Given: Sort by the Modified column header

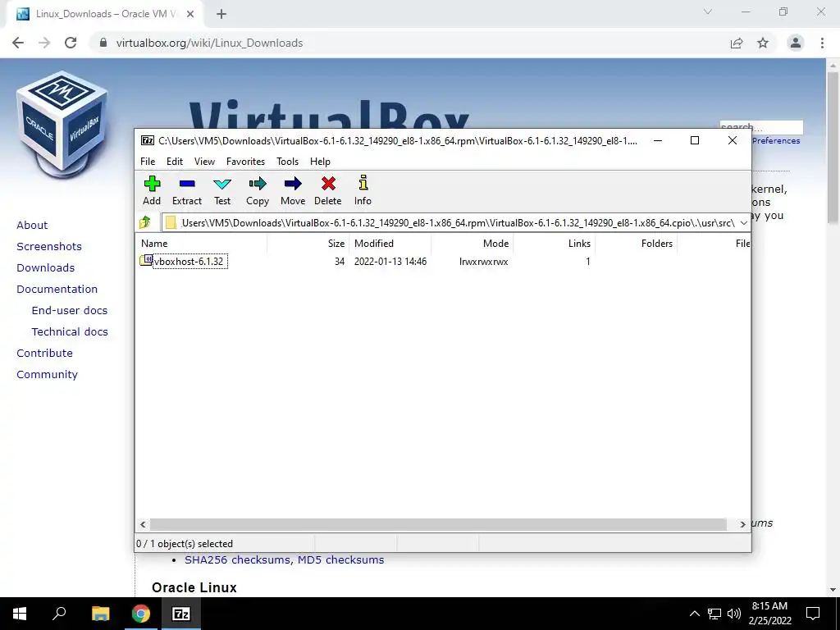Looking at the screenshot, I should tap(390, 243).
